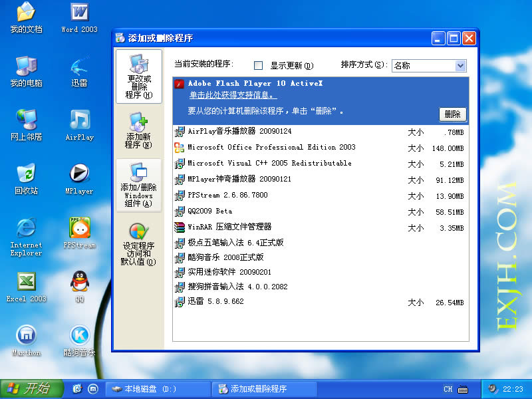Open 设定程序访问和默认值 panel
Viewport: 532px width, 399px height.
(x=139, y=244)
